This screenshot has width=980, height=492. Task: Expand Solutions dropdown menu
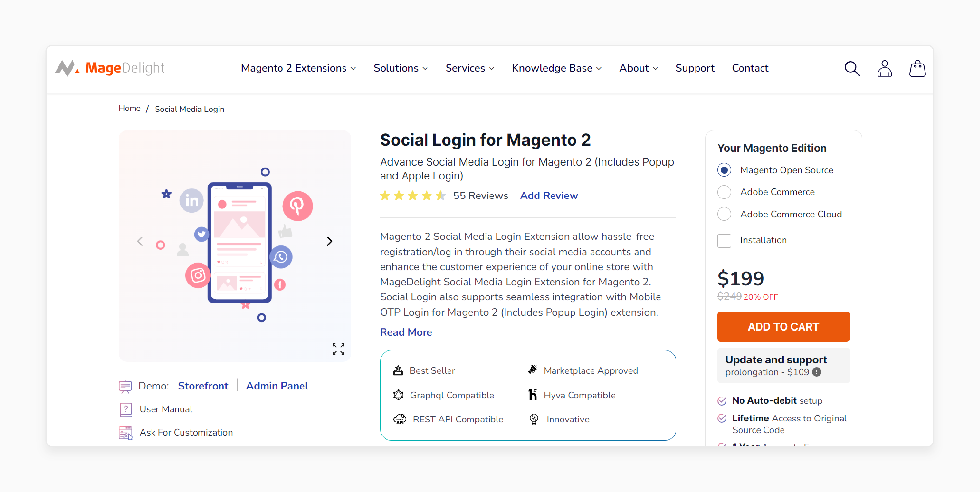tap(401, 68)
